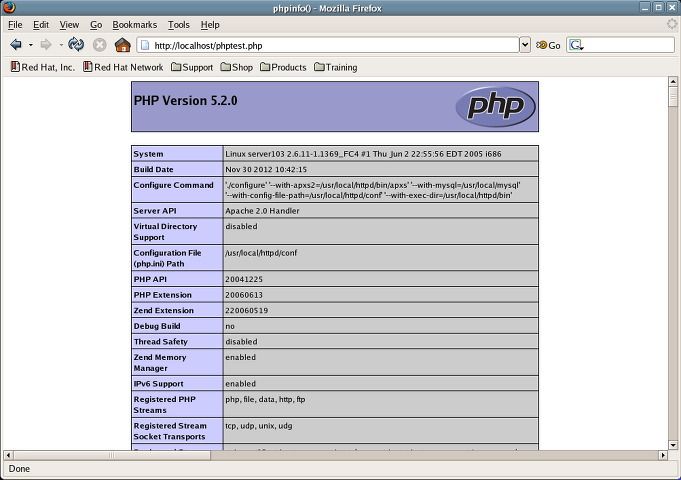
Task: Click the Thread Safety label
Action: 160,342
